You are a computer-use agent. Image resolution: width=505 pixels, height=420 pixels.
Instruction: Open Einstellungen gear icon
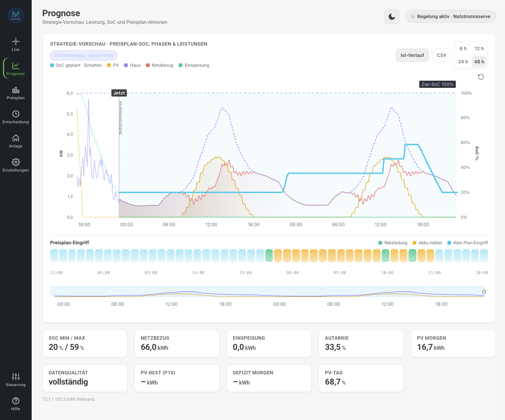click(15, 162)
